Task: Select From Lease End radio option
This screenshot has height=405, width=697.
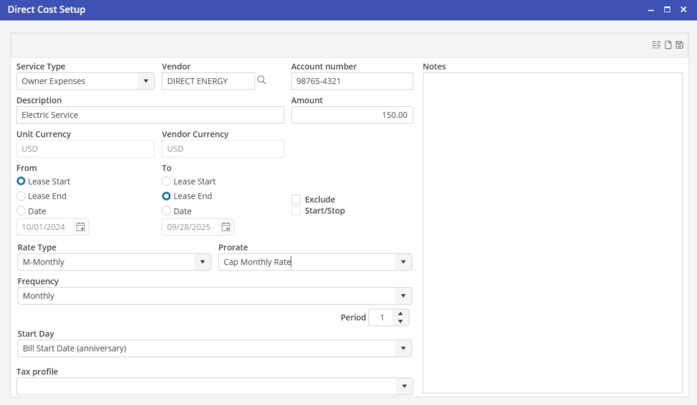Action: tap(21, 197)
